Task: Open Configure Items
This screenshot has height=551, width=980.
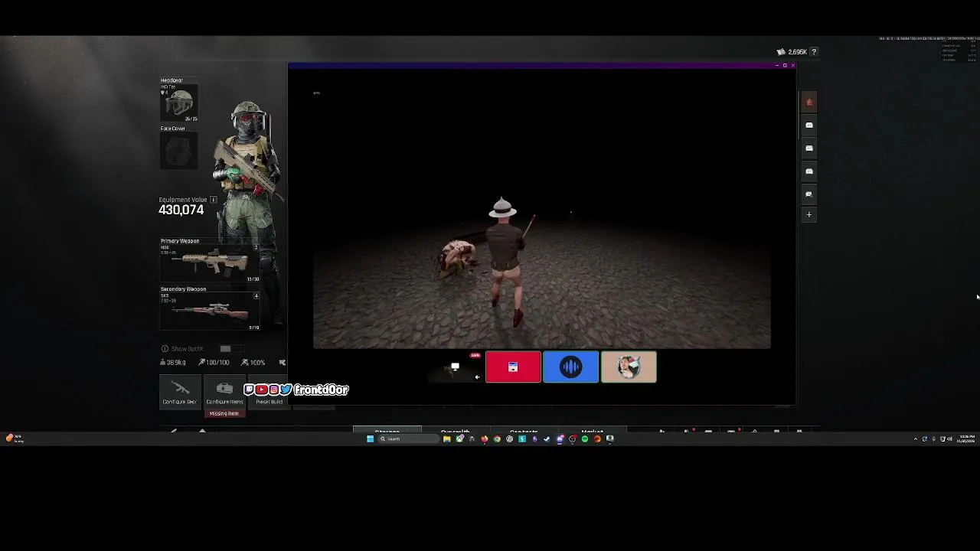Action: (224, 392)
